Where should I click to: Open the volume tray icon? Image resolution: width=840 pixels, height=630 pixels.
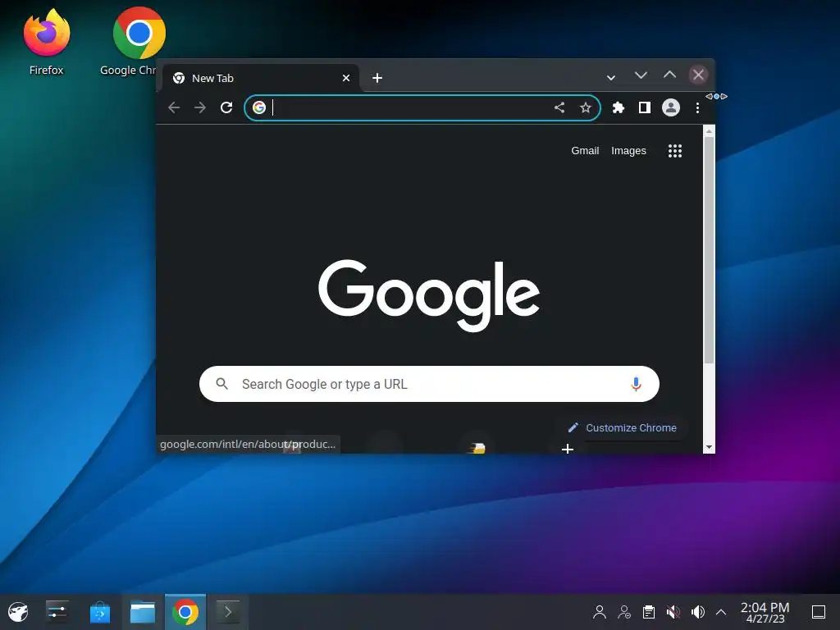click(697, 612)
